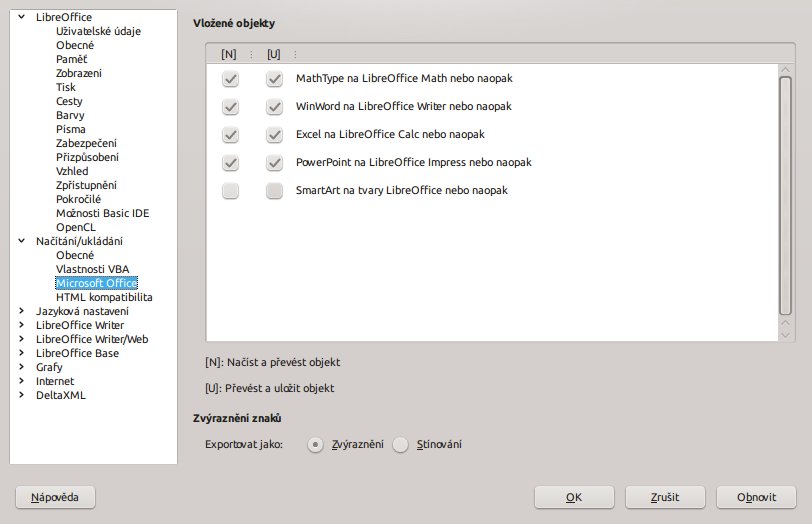
Task: Open the Písma settings page
Action: click(71, 129)
